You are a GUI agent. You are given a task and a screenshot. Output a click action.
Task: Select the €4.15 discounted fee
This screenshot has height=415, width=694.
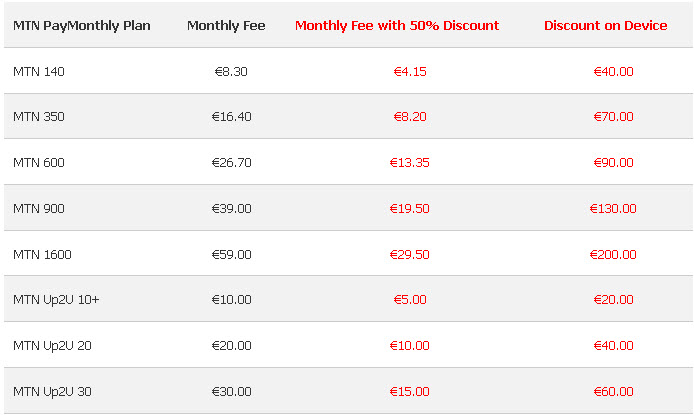point(410,71)
